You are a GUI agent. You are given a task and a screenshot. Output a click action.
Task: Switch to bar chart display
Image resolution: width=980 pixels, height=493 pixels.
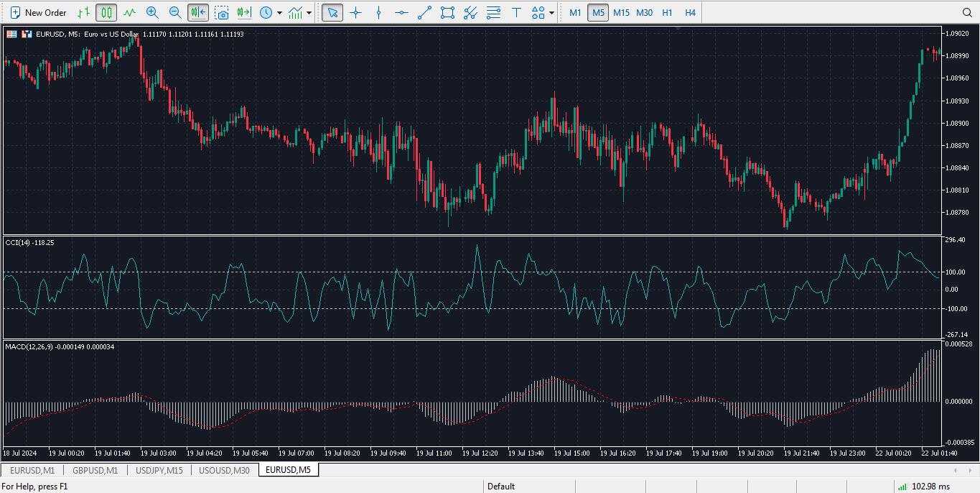tap(84, 12)
